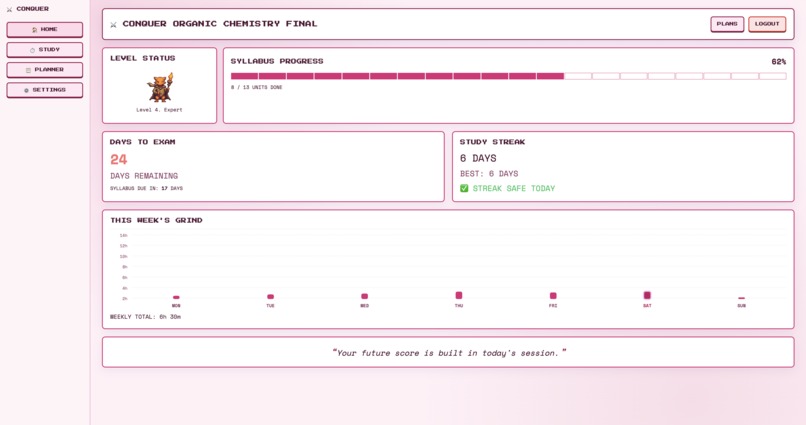
Task: Click the swords icon beside the exam title
Action: click(114, 25)
